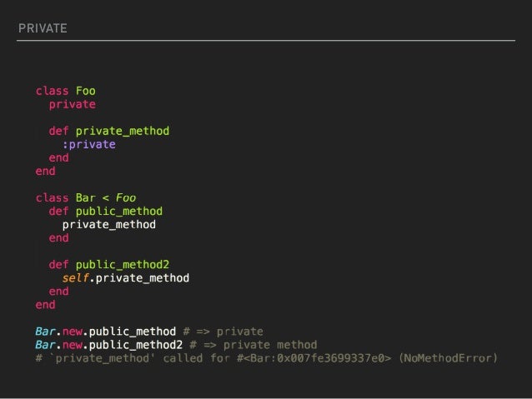Viewport: 532px width, 399px height.
Task: Select the orange 'self' keyword
Action: [x=75, y=278]
